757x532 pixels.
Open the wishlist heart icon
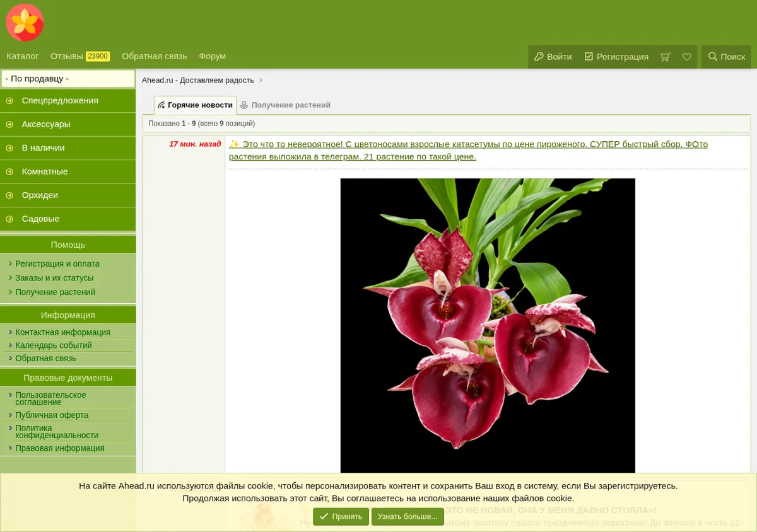click(x=687, y=57)
